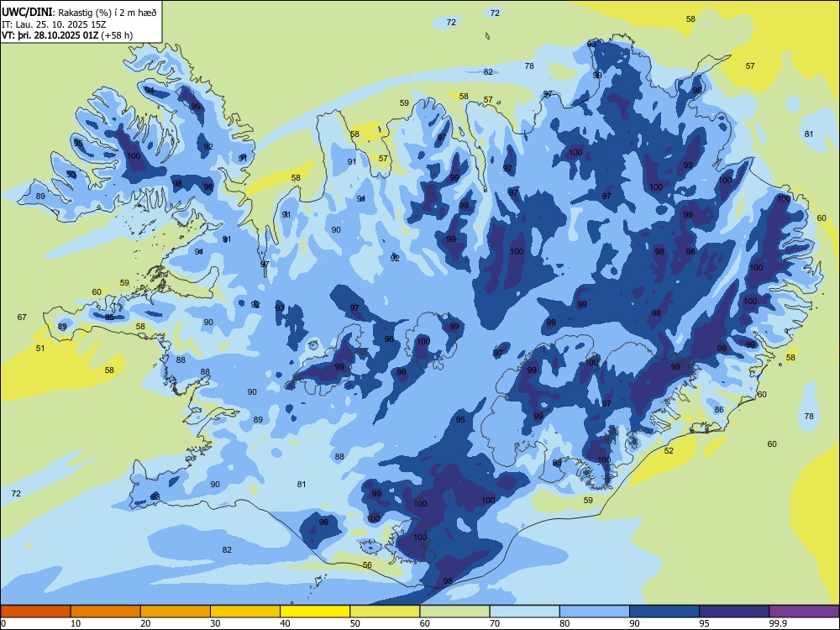Click the legend tick label '95'
The height and width of the screenshot is (630, 840).
pyautogui.click(x=704, y=623)
